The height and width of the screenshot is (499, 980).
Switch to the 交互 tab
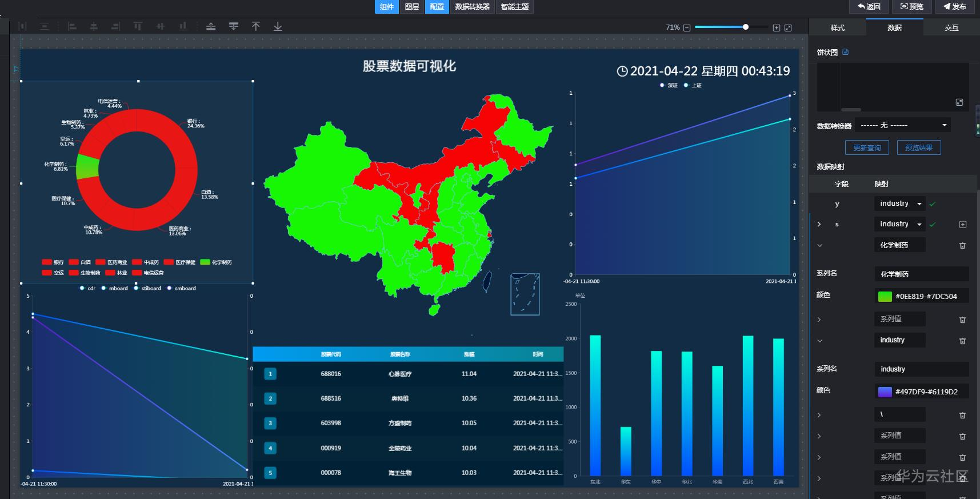coord(951,28)
